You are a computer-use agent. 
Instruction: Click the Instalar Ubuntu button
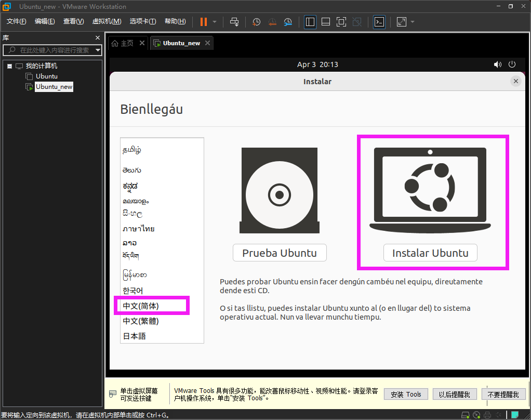pos(430,253)
